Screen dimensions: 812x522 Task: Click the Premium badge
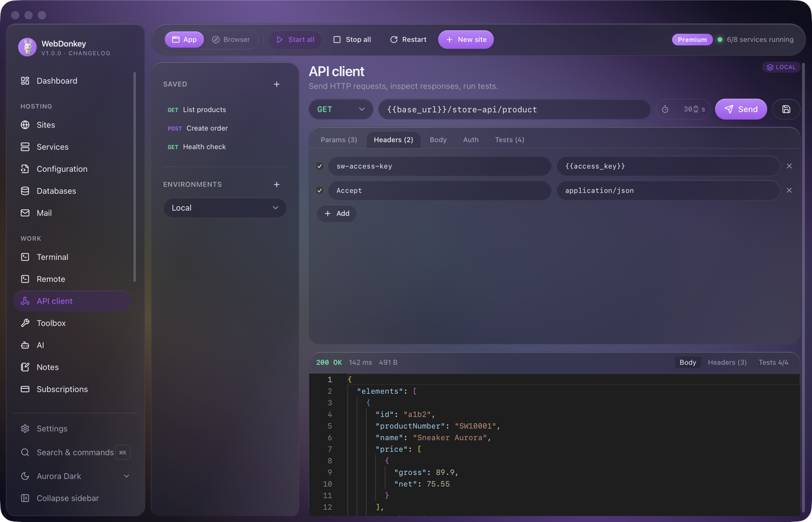(x=692, y=39)
